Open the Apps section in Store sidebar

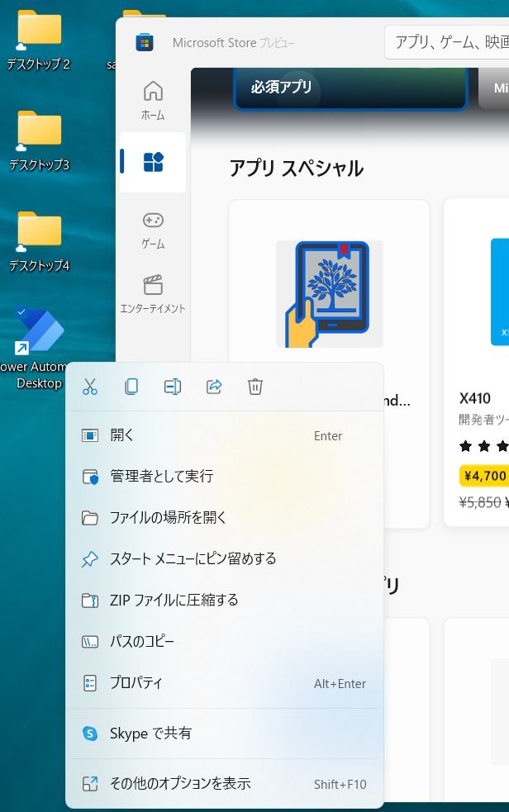tap(153, 162)
